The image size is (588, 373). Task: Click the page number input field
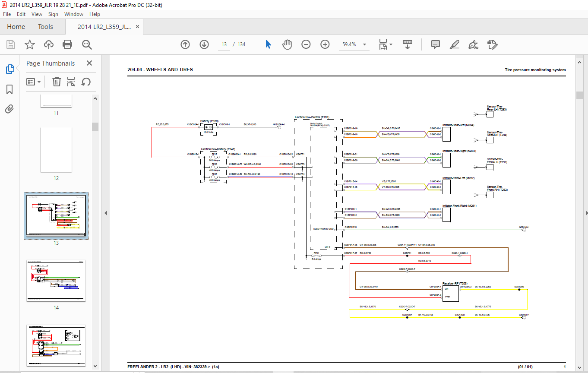(224, 44)
